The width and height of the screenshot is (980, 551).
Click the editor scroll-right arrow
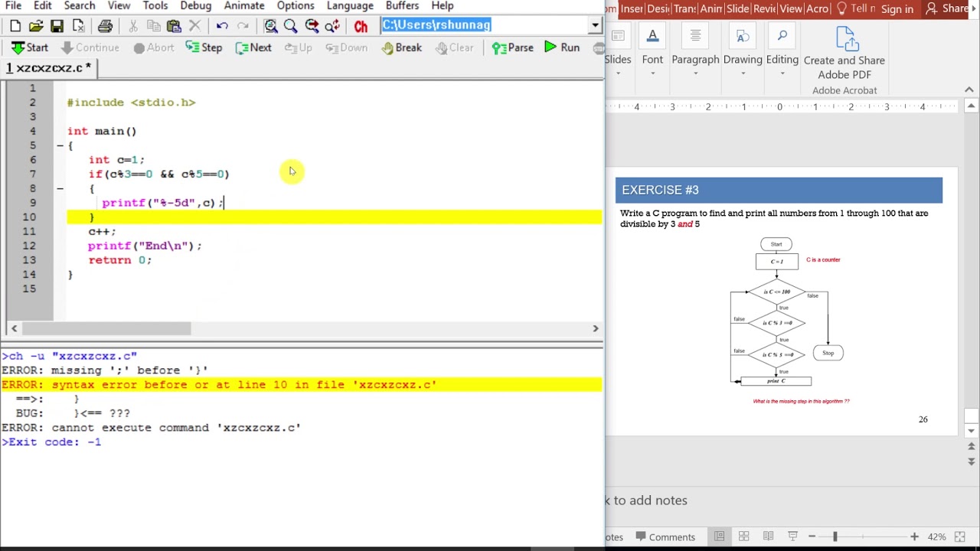point(595,328)
